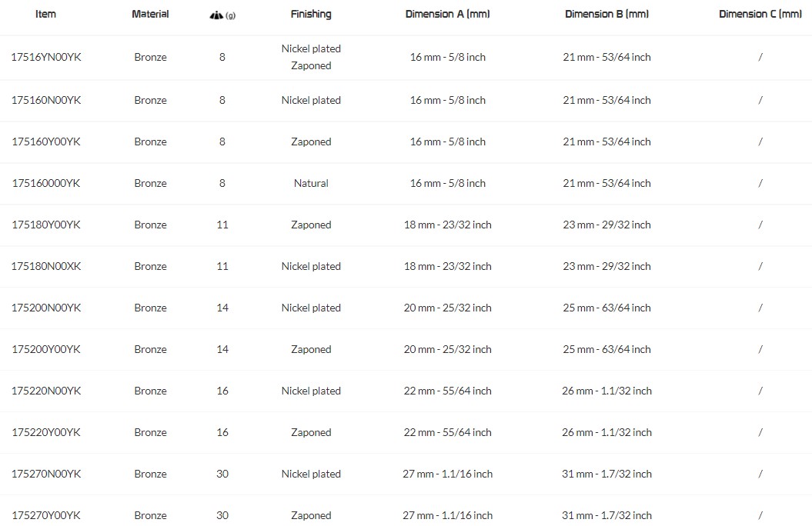Choose item 175160000YK with Natural finishing
The image size is (812, 526).
tap(46, 183)
